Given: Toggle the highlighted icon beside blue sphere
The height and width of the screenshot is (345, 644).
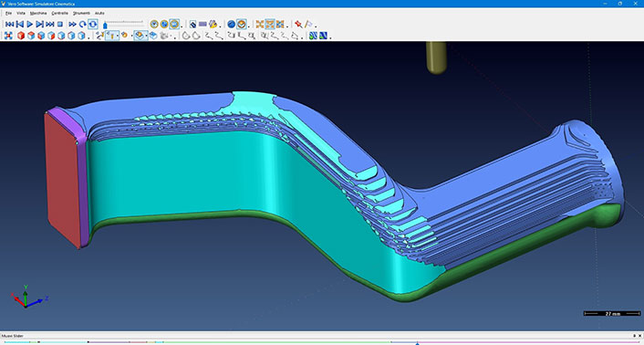Looking at the screenshot, I should click(x=242, y=25).
